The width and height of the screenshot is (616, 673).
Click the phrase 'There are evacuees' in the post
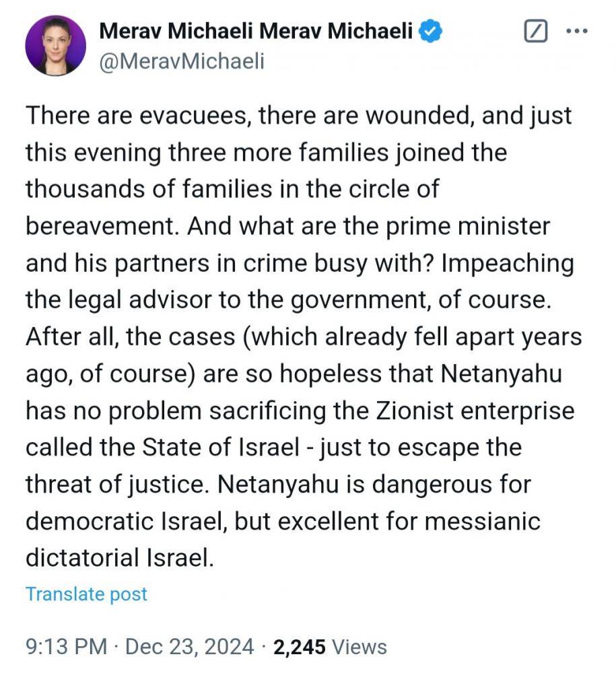click(x=138, y=116)
